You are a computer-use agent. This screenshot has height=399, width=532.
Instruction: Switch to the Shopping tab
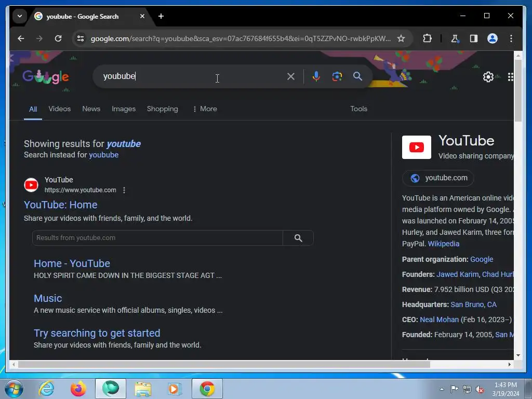(163, 109)
